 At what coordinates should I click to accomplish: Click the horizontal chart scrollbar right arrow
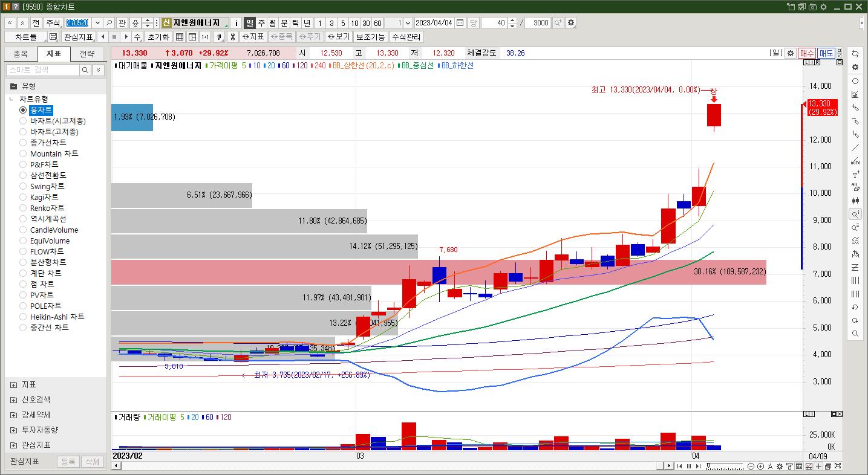point(669,466)
